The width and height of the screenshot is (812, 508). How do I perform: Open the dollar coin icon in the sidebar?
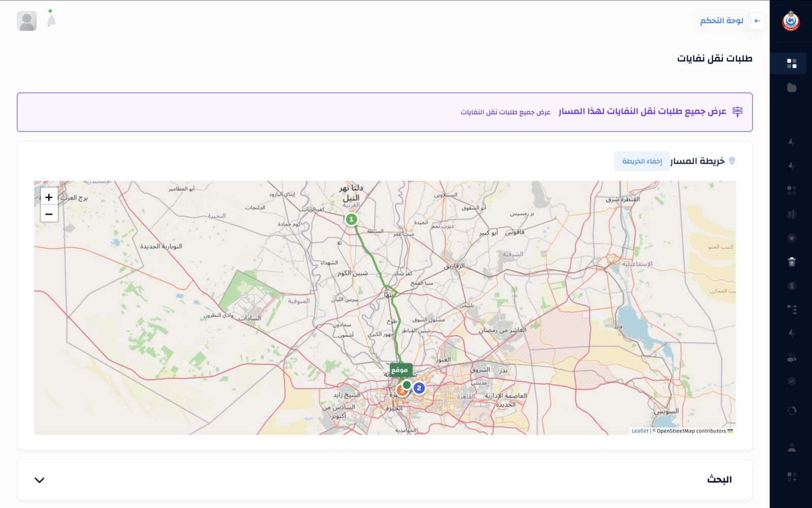pos(792,286)
